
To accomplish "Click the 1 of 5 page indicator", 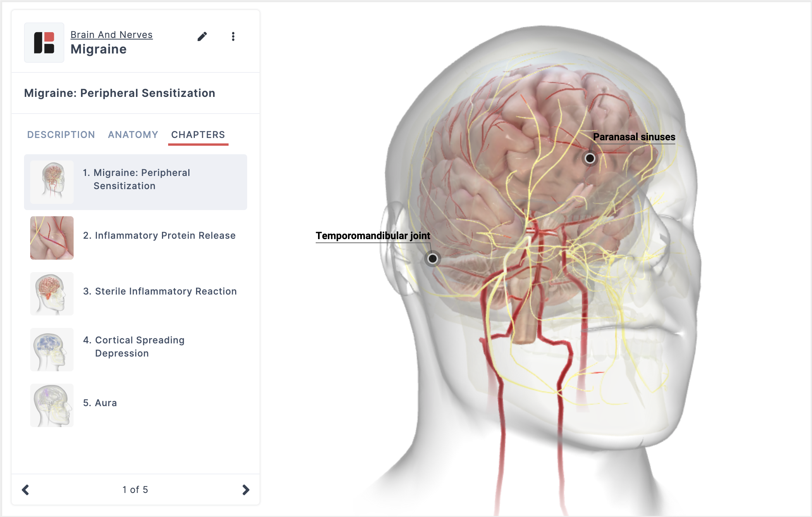I will pos(135,490).
